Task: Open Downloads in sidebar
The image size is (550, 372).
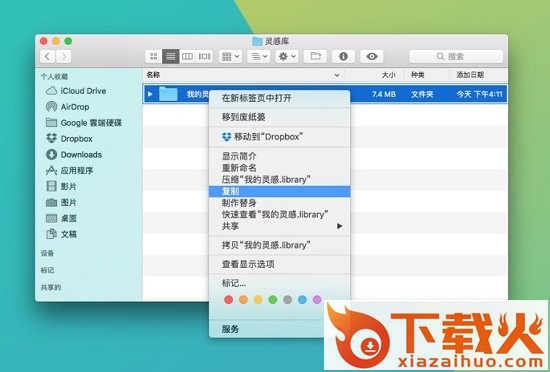Action: 74,155
